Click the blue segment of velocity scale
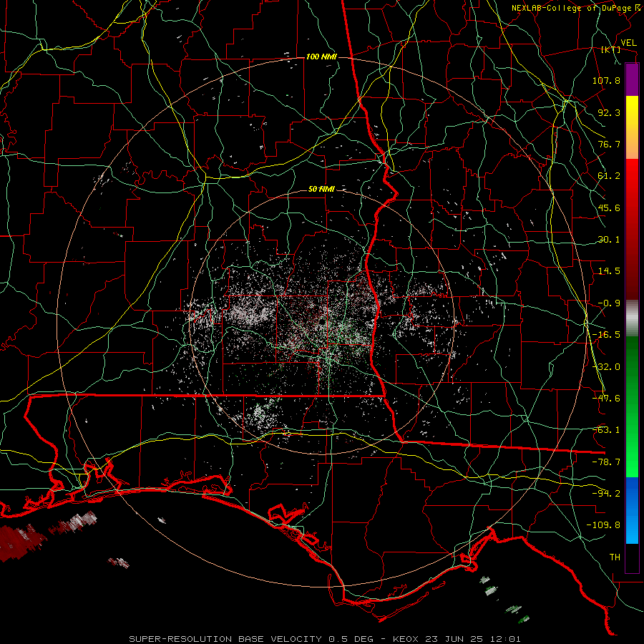This screenshot has height=644, width=644. point(632,510)
